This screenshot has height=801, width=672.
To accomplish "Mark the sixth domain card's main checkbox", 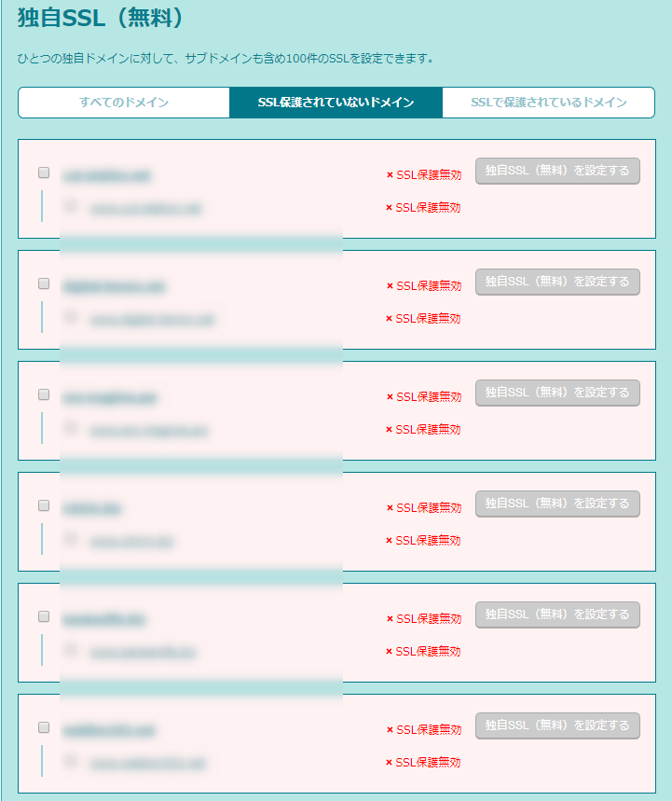I will 44,727.
